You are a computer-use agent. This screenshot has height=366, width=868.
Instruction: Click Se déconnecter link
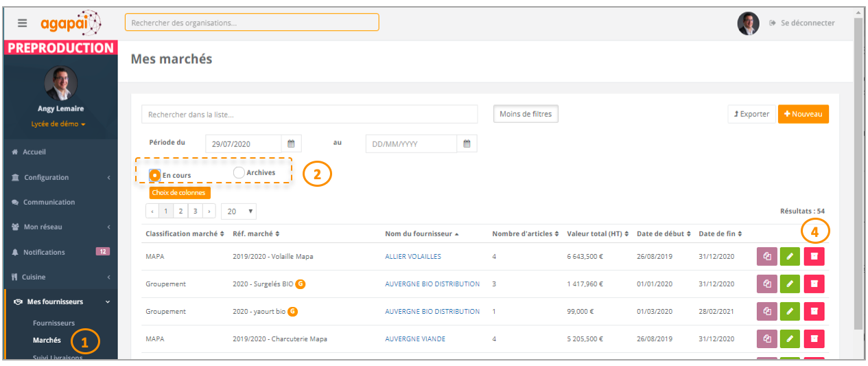tap(802, 23)
